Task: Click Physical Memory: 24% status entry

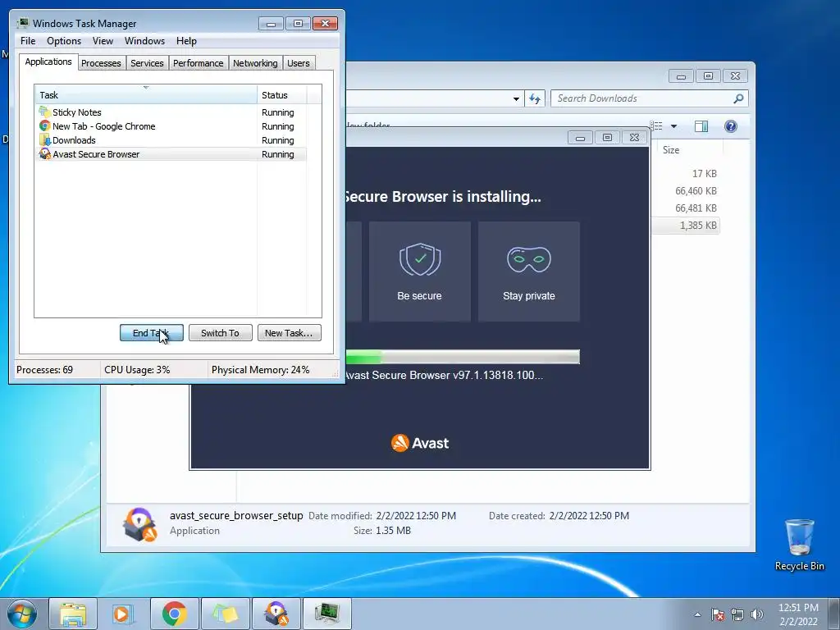Action: (x=260, y=370)
